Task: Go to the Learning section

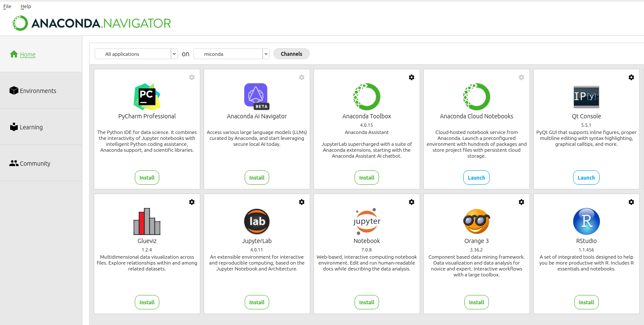Action: (x=31, y=127)
